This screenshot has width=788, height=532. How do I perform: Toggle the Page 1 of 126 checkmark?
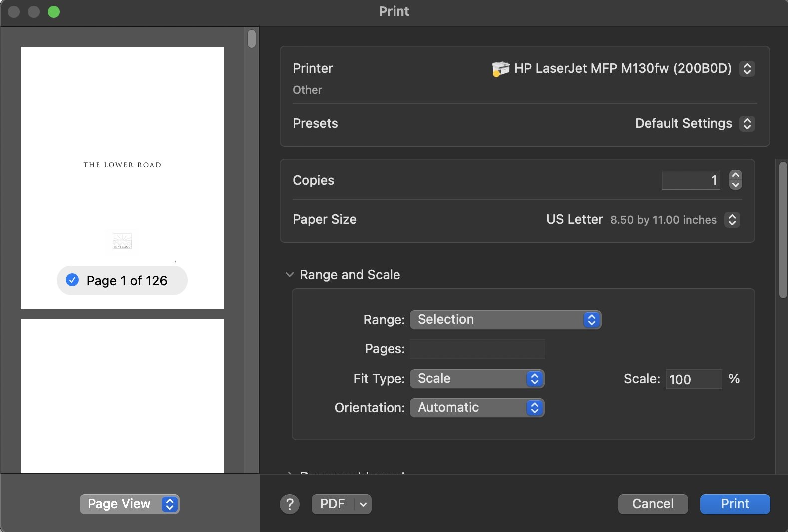[73, 280]
